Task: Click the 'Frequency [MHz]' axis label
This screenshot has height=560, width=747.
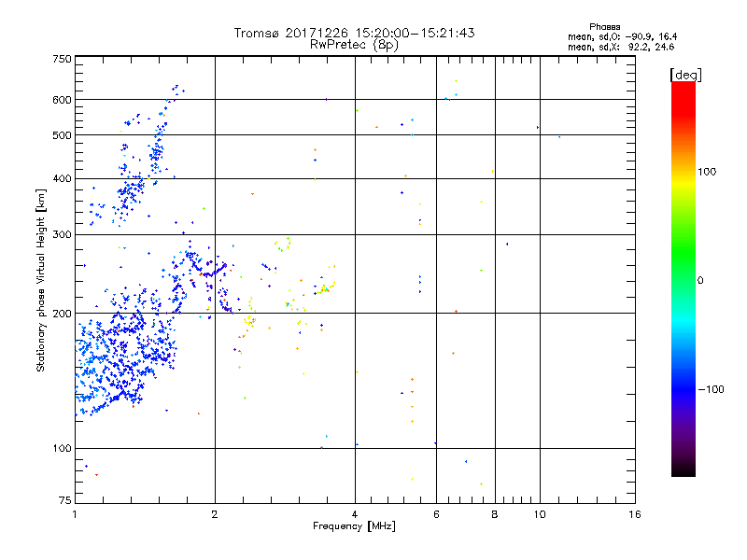Action: (x=354, y=526)
